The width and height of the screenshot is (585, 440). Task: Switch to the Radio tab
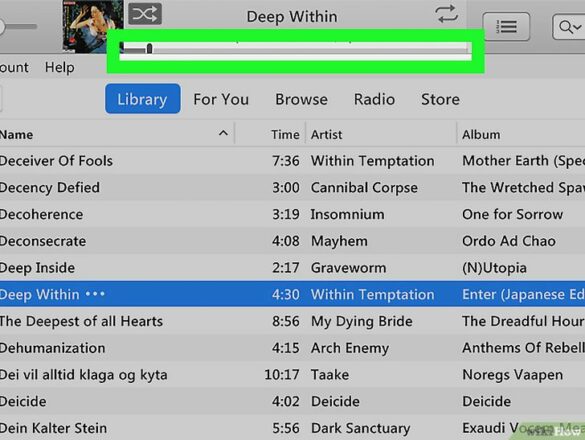point(374,99)
